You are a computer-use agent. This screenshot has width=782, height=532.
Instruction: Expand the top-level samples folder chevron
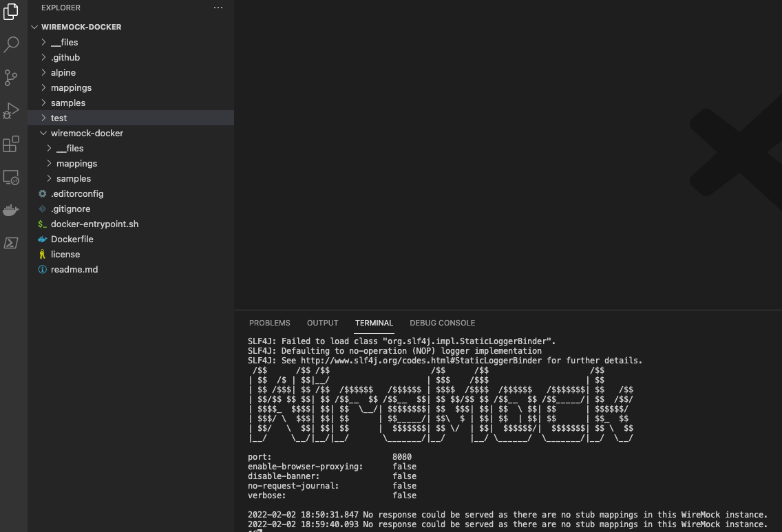pos(43,103)
